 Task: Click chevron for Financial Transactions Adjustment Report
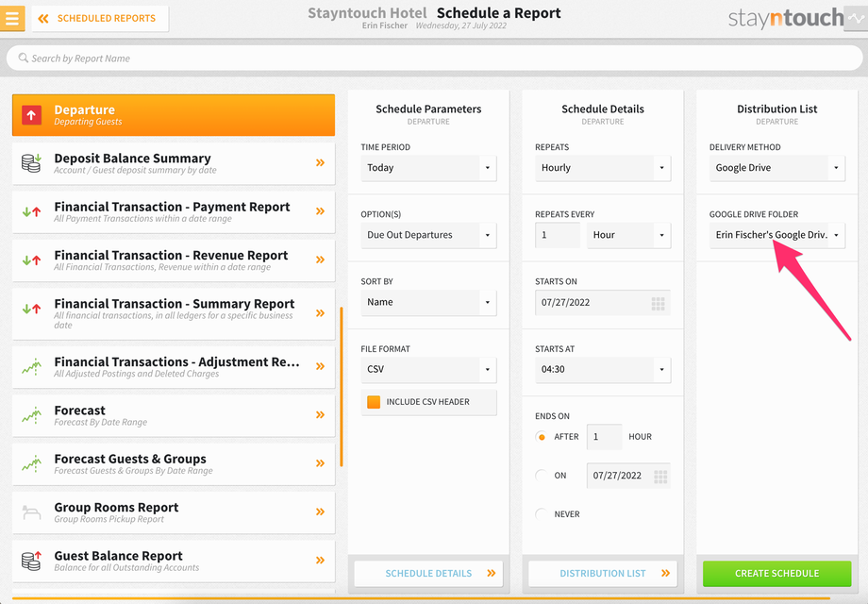[320, 366]
